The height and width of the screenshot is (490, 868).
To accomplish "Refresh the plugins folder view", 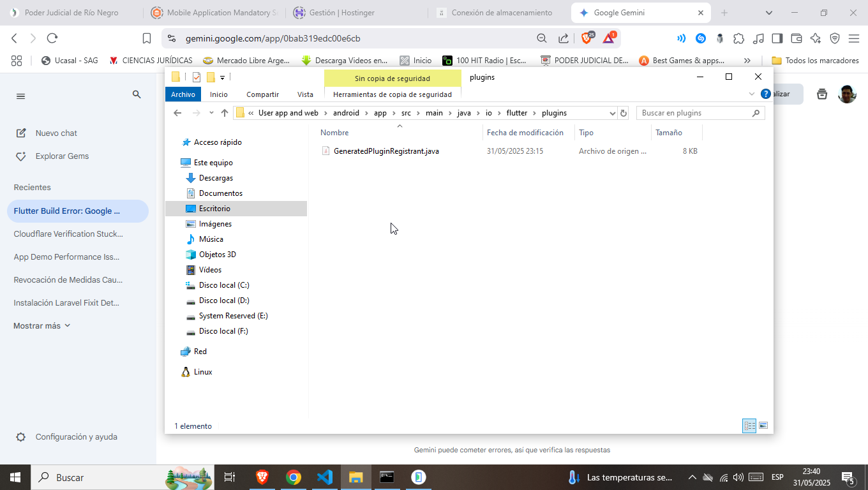I will 624,113.
